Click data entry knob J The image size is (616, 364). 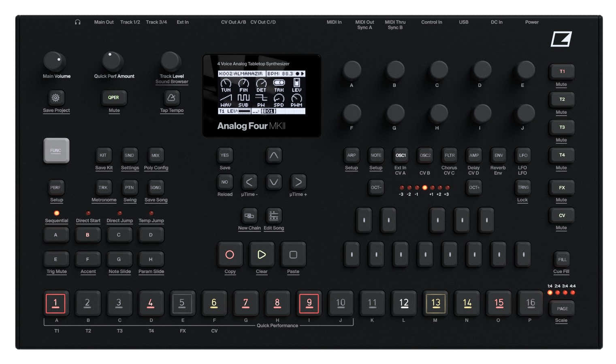(x=526, y=113)
